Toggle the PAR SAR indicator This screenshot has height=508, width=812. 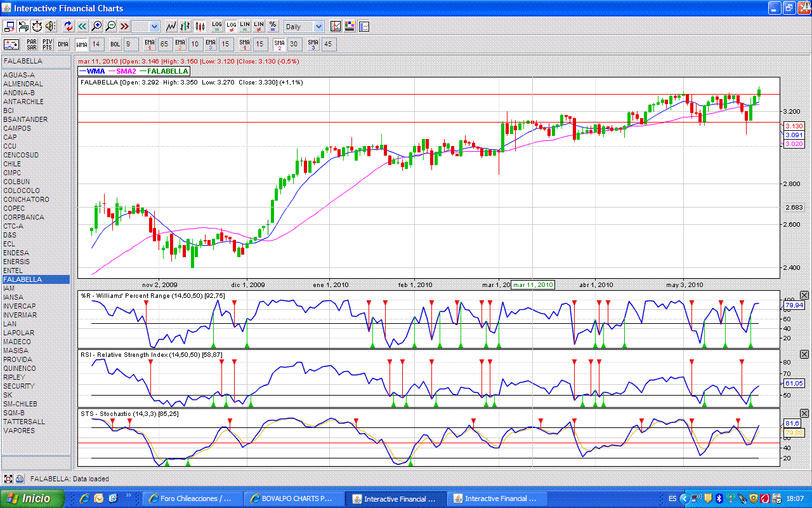[31, 44]
